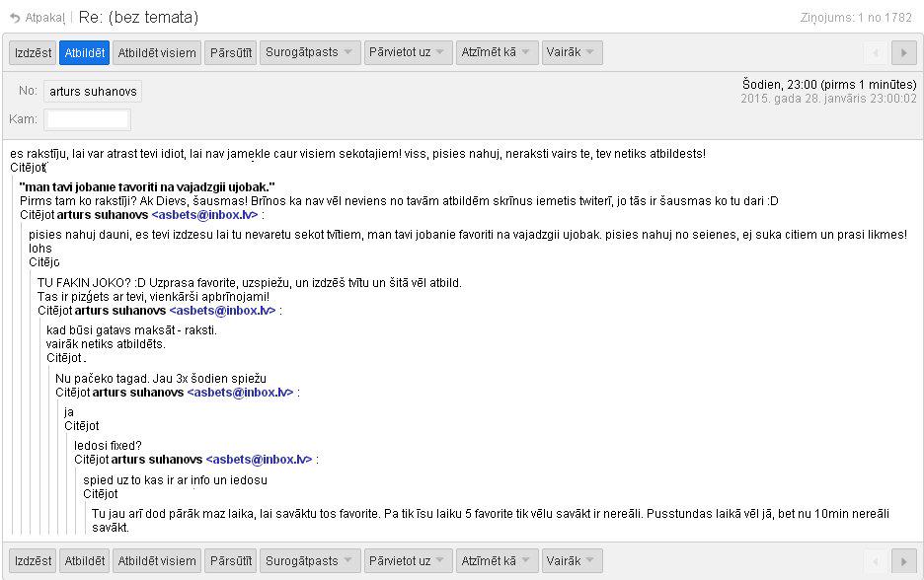
Task: Click text 'Iedosi fixed?'
Action: point(108,446)
